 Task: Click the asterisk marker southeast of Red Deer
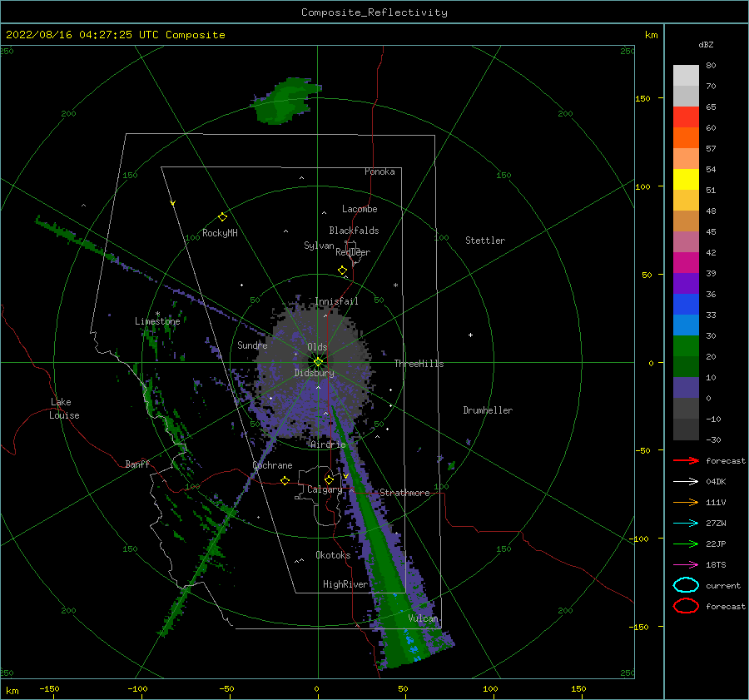pyautogui.click(x=395, y=285)
